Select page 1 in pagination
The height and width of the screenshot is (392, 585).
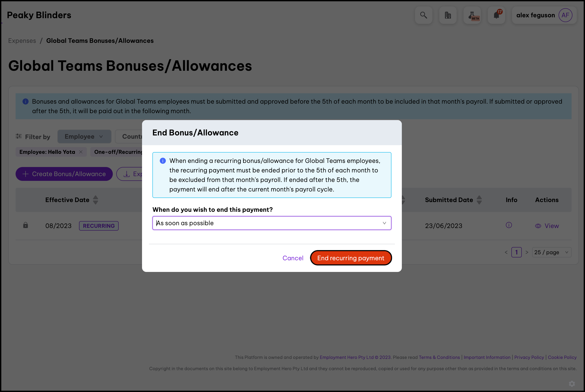[x=516, y=252]
